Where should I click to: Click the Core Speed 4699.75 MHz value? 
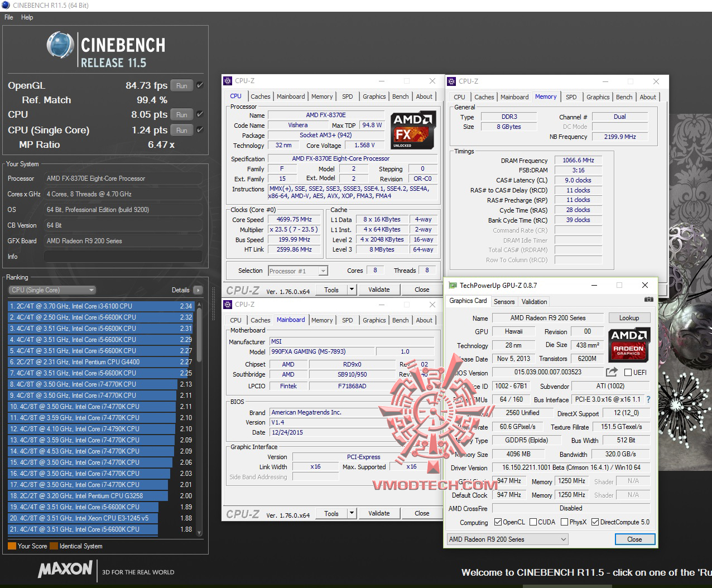(x=294, y=219)
